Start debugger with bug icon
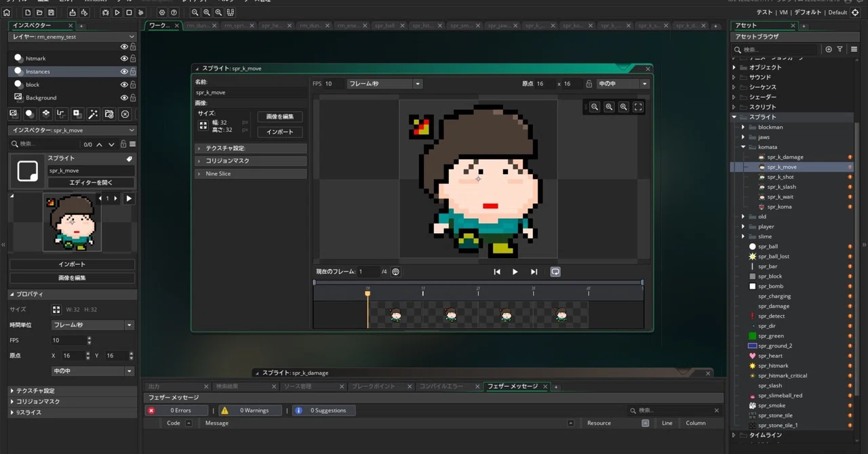The width and height of the screenshot is (868, 454). 105,12
